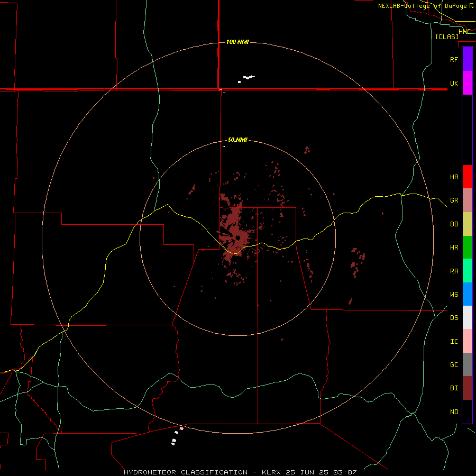The height and width of the screenshot is (476, 476).
Task: Click the purple RF legend color swatch
Action: (467, 59)
